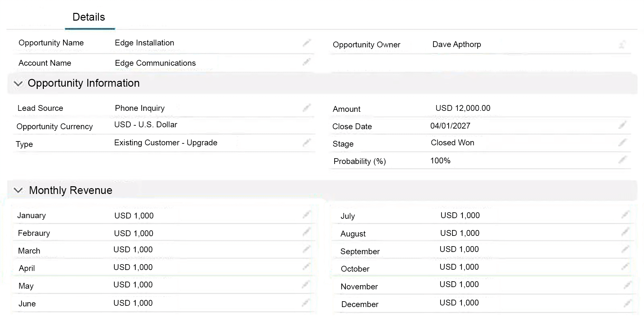Open the Dave Apthorp owner link
Viewport: 644px width, 318px height.
click(457, 44)
